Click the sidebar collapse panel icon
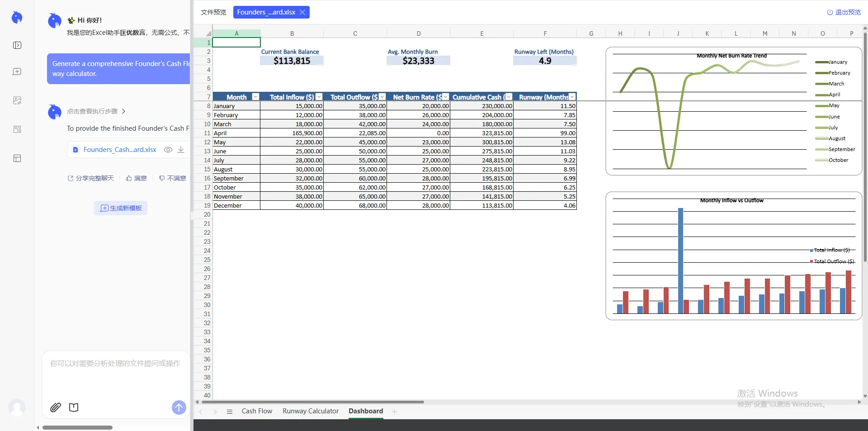The image size is (868, 431). [x=17, y=45]
